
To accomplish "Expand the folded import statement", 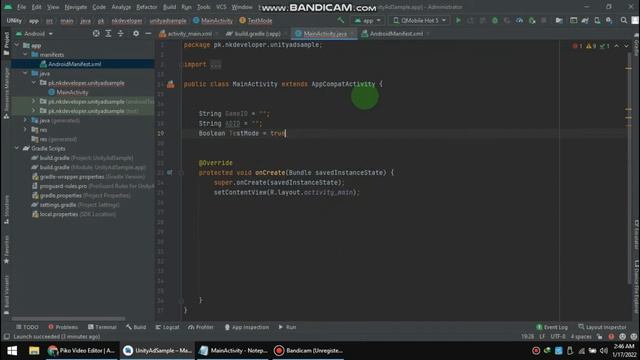I will (216, 64).
